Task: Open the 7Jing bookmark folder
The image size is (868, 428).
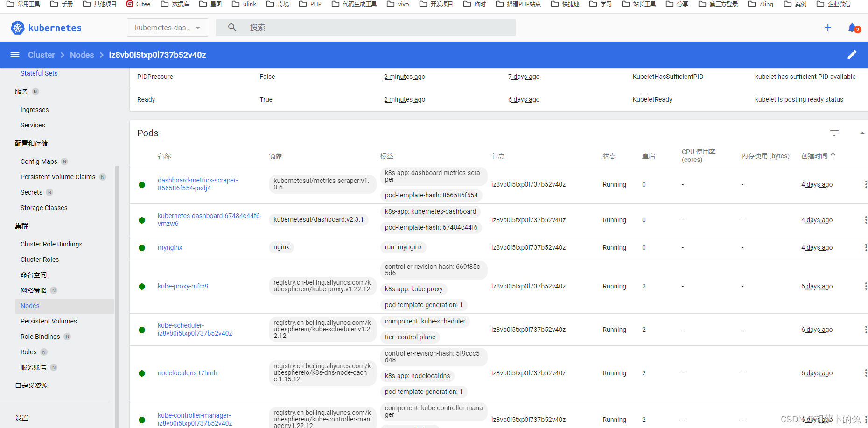Action: click(761, 4)
